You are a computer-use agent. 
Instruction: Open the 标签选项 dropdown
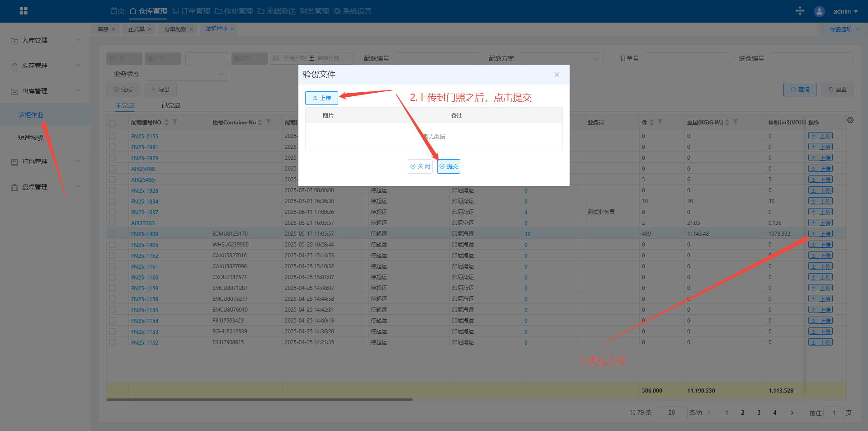tap(844, 29)
